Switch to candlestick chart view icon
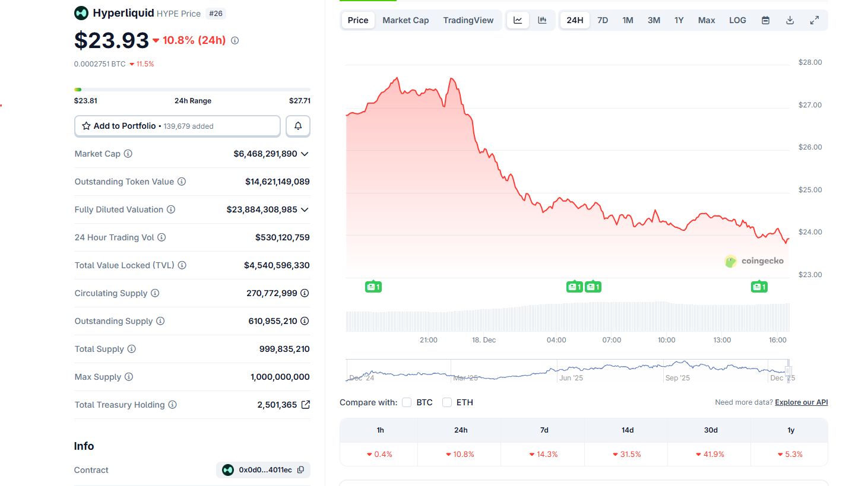 coord(542,20)
